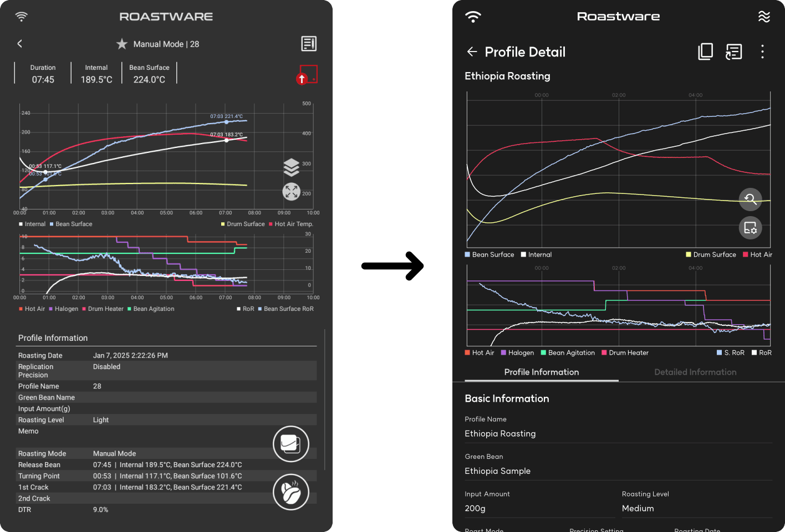Toggle Halogen in Profile Detail lower legend
The height and width of the screenshot is (532, 785).
click(x=517, y=352)
